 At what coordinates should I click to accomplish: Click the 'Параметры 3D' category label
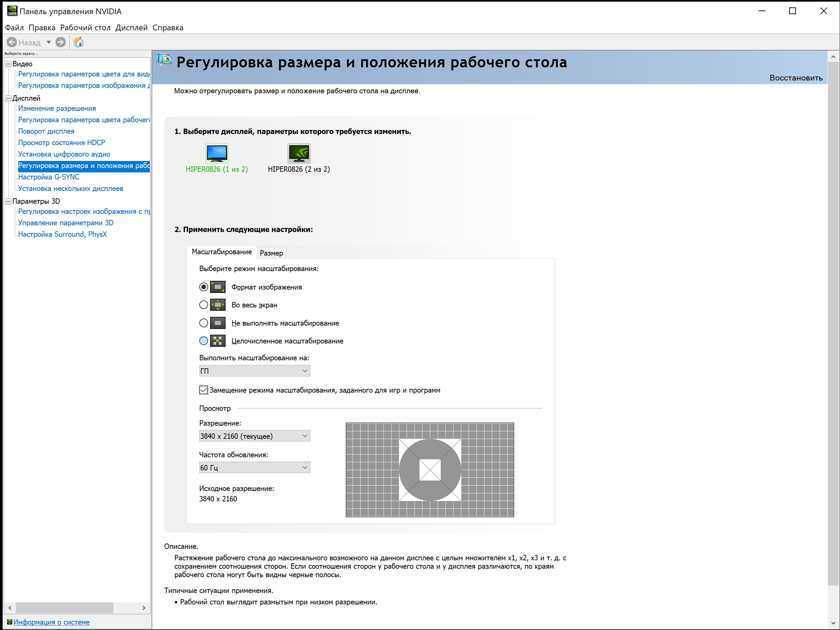(x=36, y=201)
